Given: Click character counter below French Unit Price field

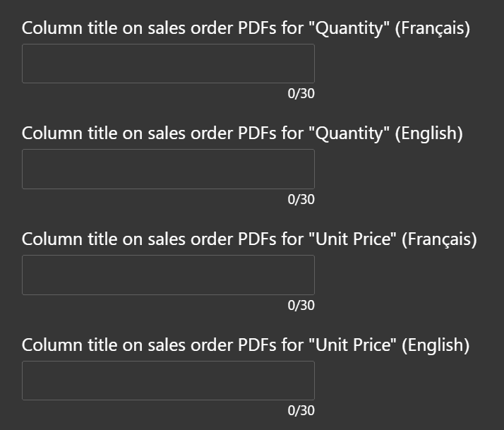Looking at the screenshot, I should 301,306.
